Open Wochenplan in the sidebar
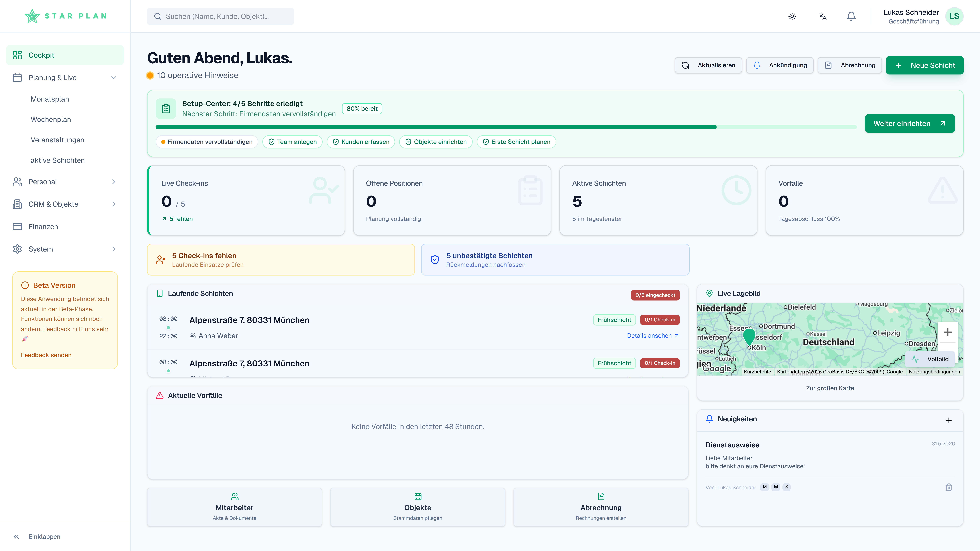The width and height of the screenshot is (980, 551). tap(51, 120)
